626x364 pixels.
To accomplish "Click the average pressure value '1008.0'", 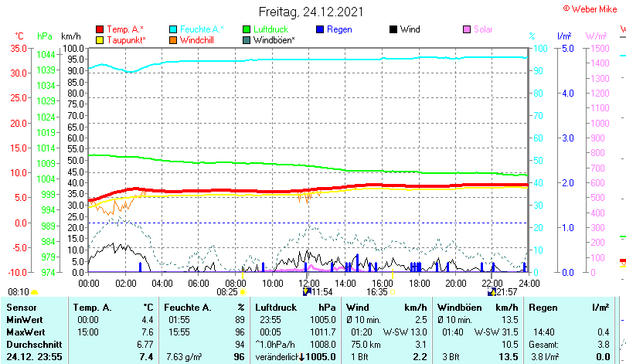I will (x=323, y=345).
